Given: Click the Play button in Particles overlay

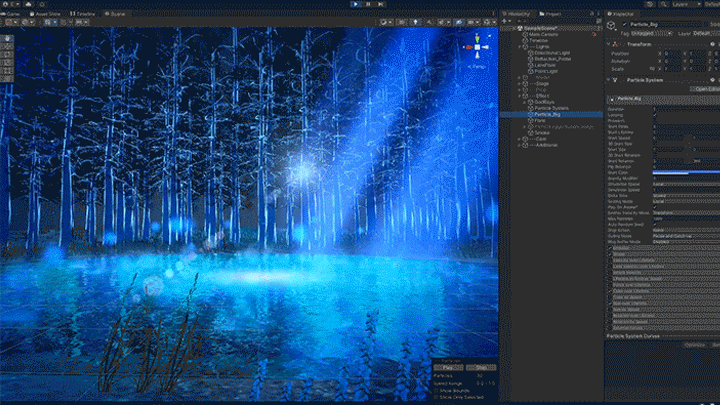Looking at the screenshot, I should tap(448, 368).
